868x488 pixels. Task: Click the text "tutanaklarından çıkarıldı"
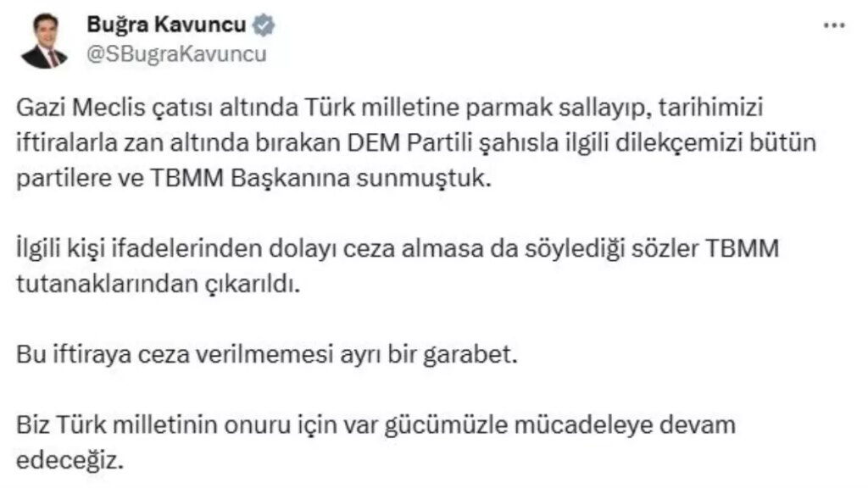[159, 286]
